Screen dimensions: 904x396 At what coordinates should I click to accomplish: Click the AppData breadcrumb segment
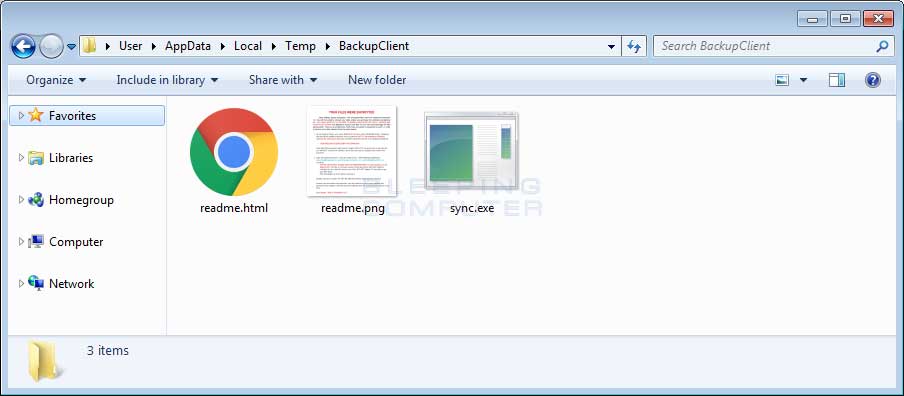(188, 46)
